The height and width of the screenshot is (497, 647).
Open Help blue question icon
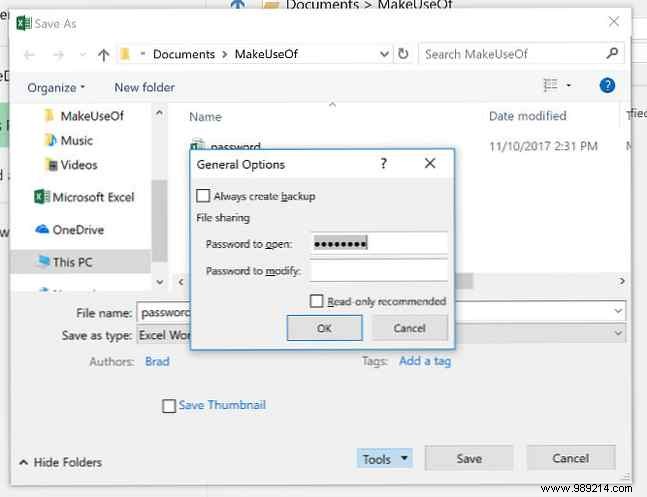pyautogui.click(x=607, y=85)
